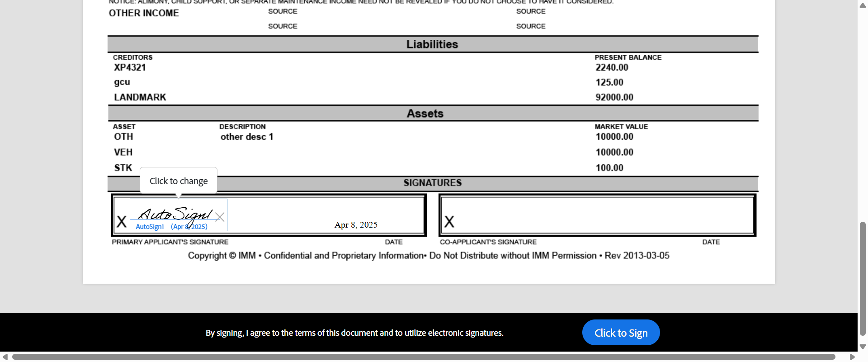
Task: Click the signed date Apr 8, 2025
Action: (356, 225)
